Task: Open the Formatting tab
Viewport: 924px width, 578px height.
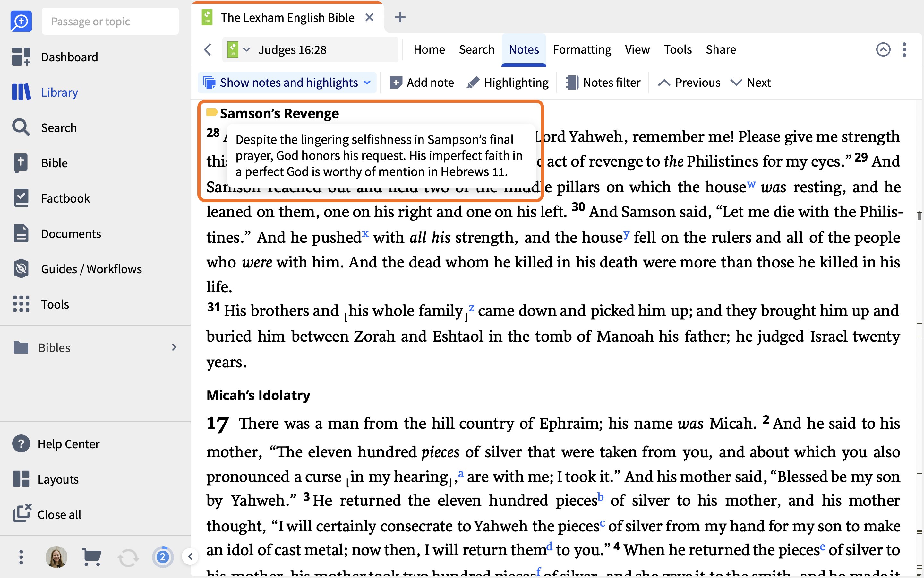Action: coord(582,50)
